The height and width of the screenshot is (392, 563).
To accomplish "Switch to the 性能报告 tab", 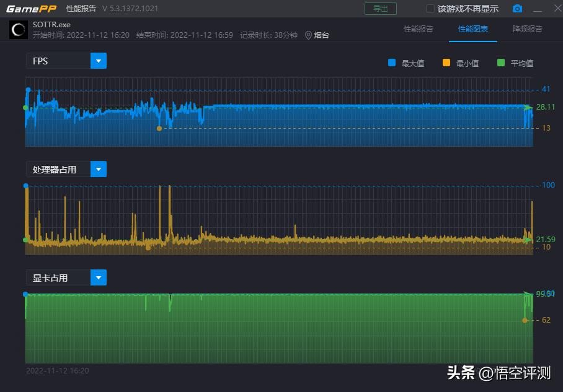I will tap(419, 29).
